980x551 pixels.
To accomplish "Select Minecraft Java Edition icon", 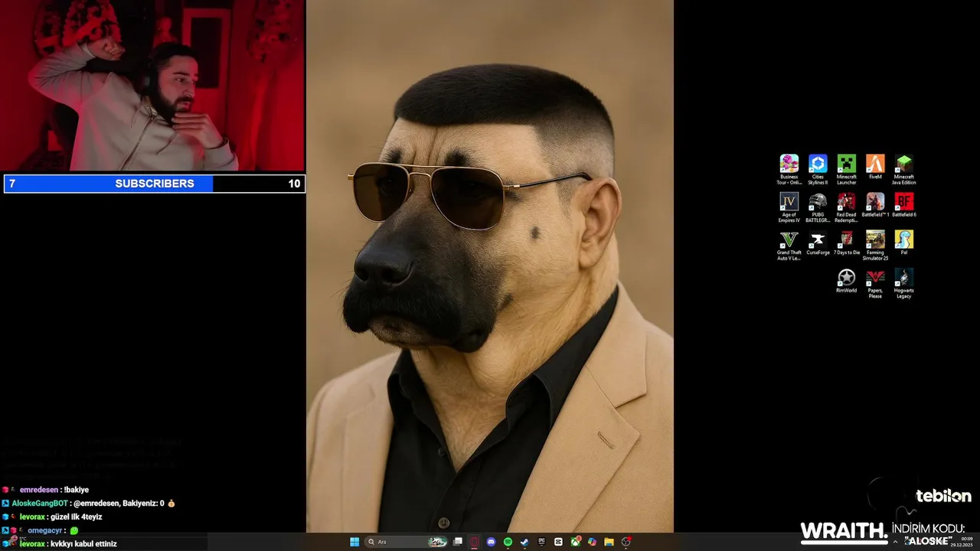I will 904,169.
